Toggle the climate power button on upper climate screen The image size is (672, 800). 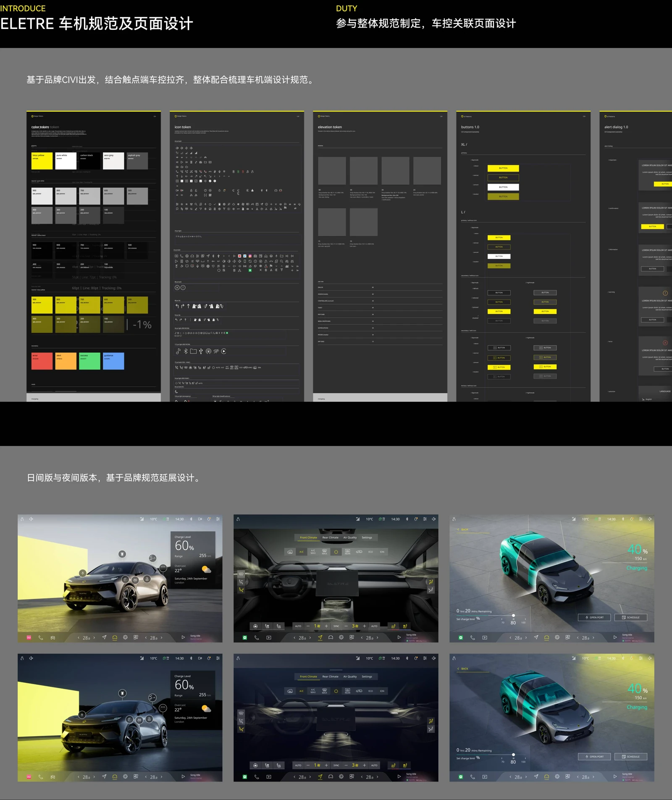336,552
